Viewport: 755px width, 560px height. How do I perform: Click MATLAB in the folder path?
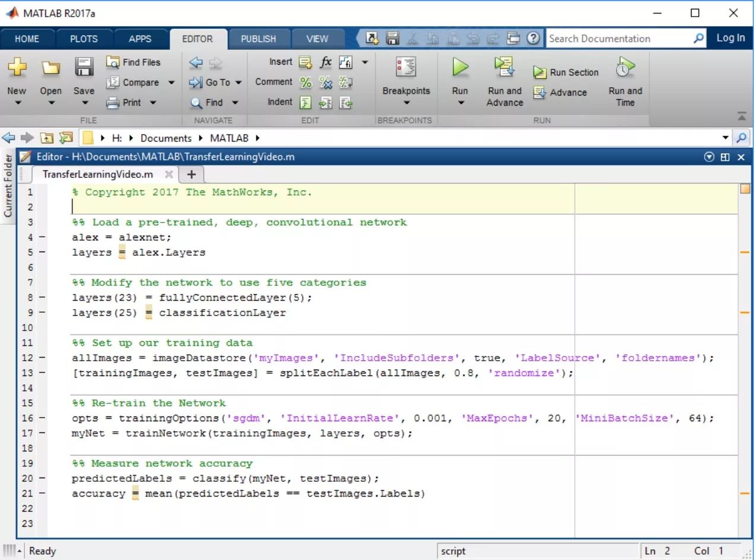(x=229, y=138)
